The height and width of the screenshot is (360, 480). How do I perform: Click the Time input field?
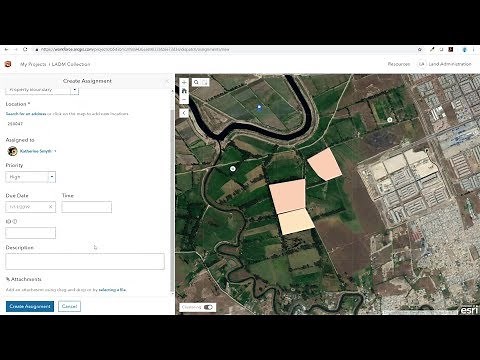pos(87,207)
